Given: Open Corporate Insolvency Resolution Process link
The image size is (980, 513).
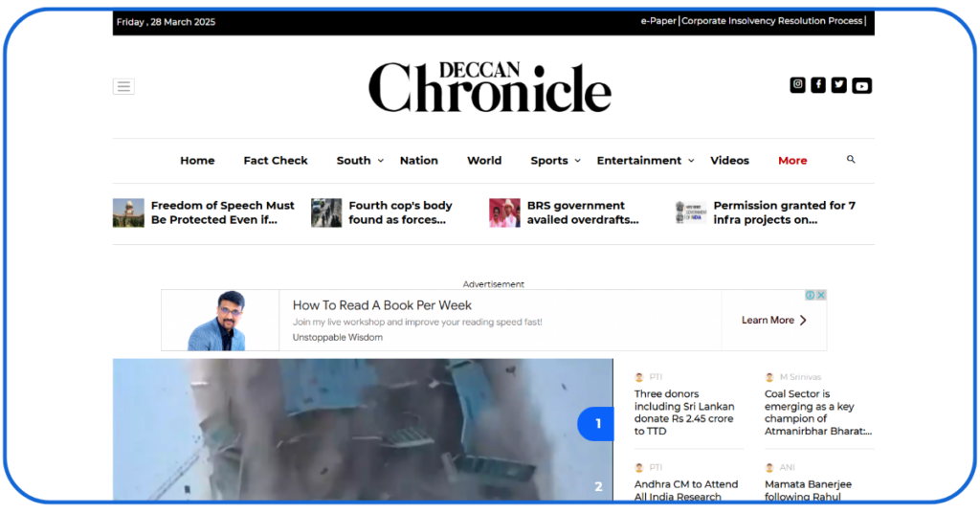Looking at the screenshot, I should click(772, 21).
